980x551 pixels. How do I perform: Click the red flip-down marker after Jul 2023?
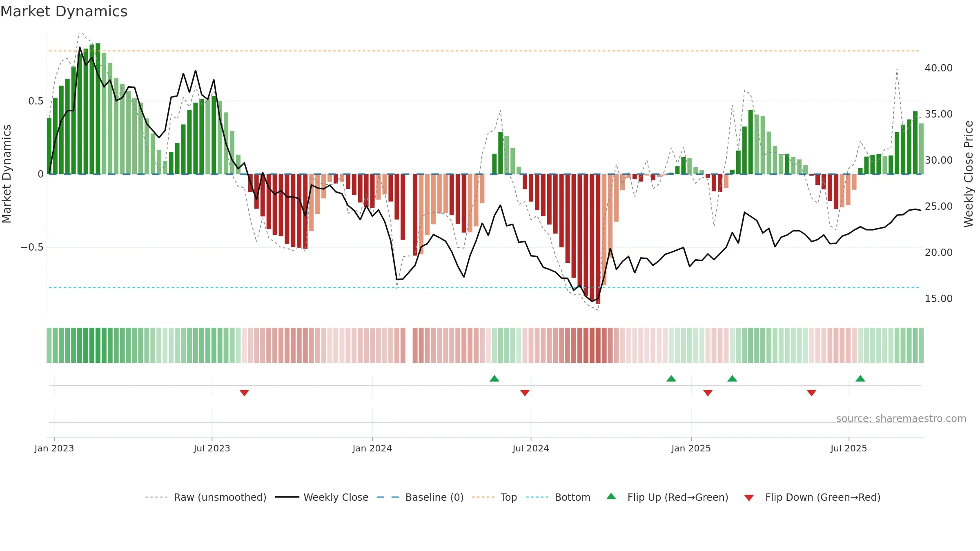tap(244, 393)
